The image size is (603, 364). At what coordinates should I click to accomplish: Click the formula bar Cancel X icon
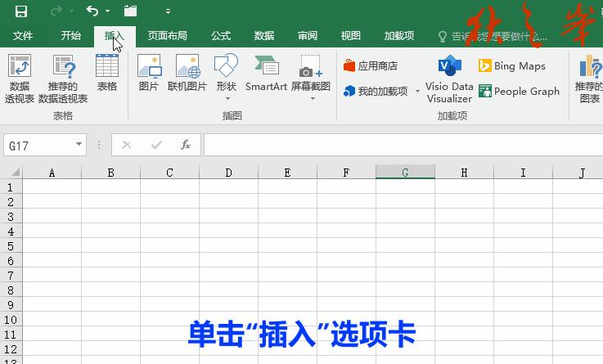[127, 145]
